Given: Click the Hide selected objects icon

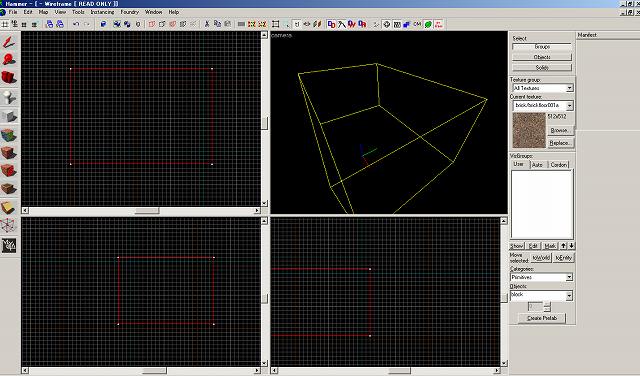Looking at the screenshot, I should tap(152, 24).
